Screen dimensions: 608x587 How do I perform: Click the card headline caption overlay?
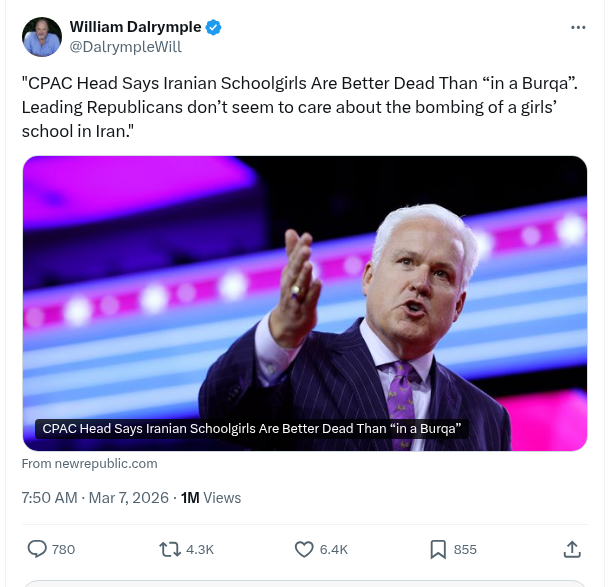coord(252,429)
